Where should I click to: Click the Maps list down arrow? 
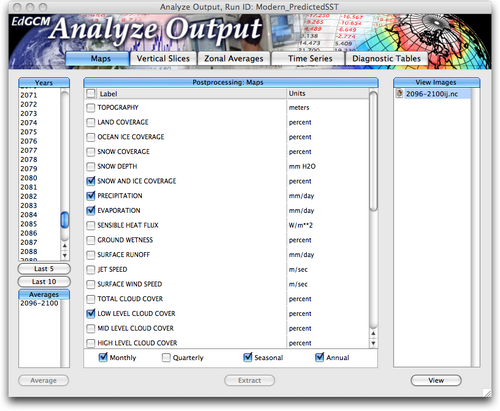coord(373,343)
